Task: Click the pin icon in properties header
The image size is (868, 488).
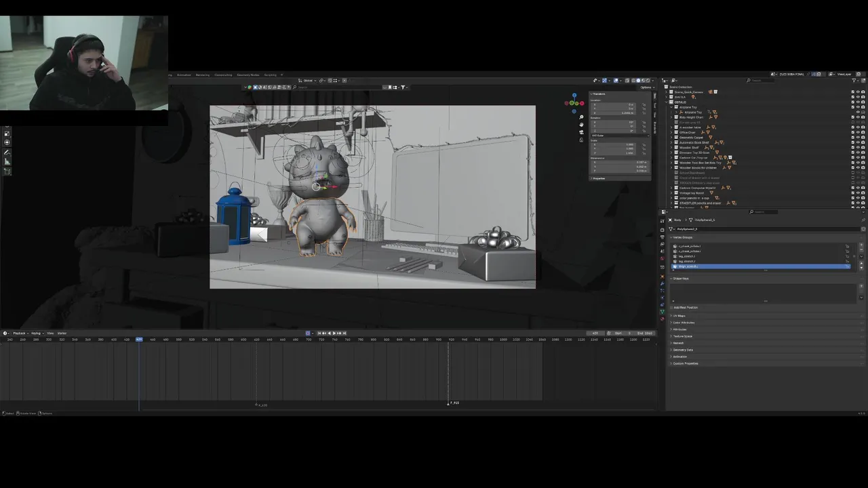Action: (x=863, y=220)
